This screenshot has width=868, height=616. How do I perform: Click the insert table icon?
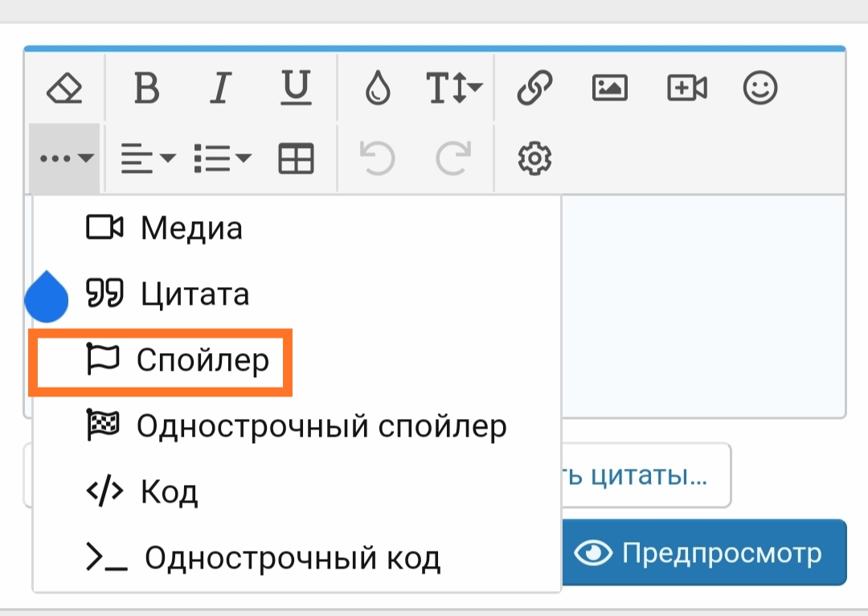point(296,158)
